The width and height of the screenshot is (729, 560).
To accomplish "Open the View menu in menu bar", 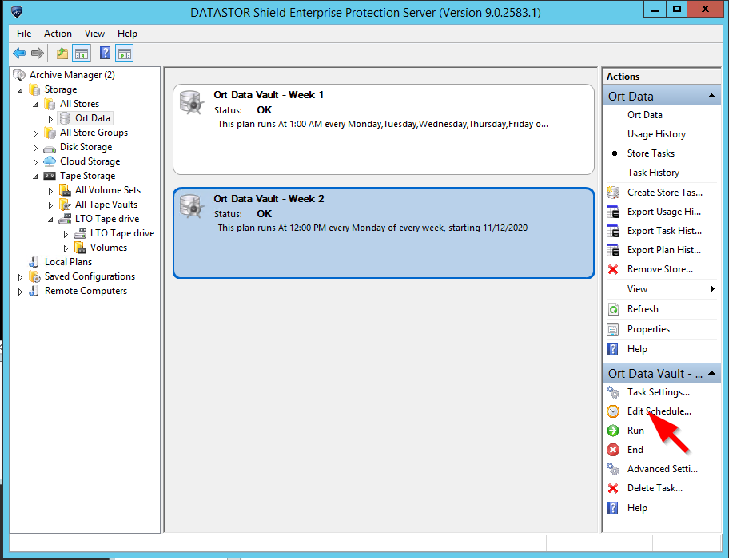I will click(94, 34).
